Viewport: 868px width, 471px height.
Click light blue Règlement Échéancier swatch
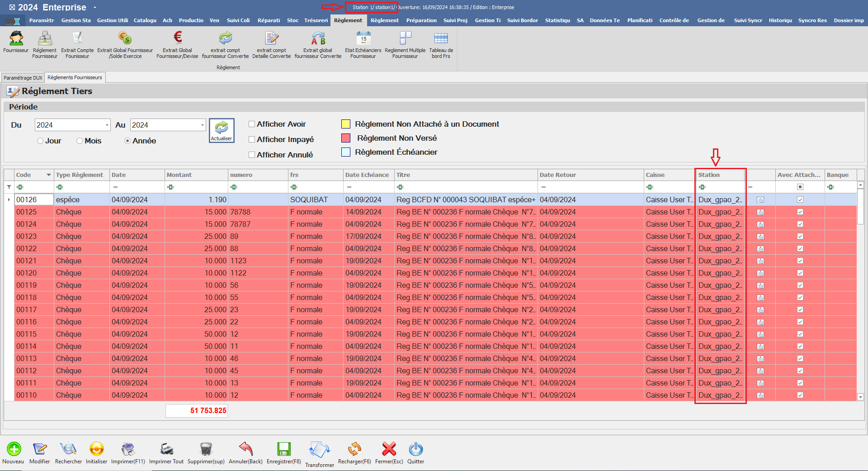[x=346, y=152]
